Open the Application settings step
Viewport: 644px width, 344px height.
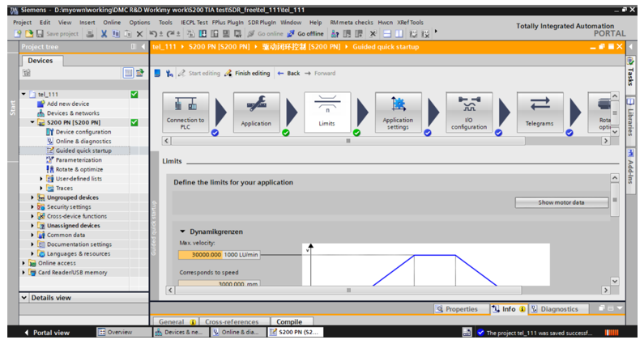click(x=398, y=112)
